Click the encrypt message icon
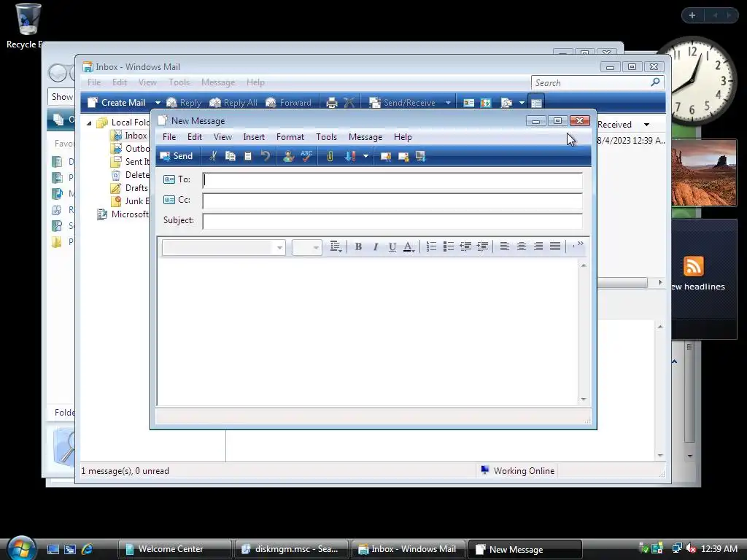 [403, 156]
